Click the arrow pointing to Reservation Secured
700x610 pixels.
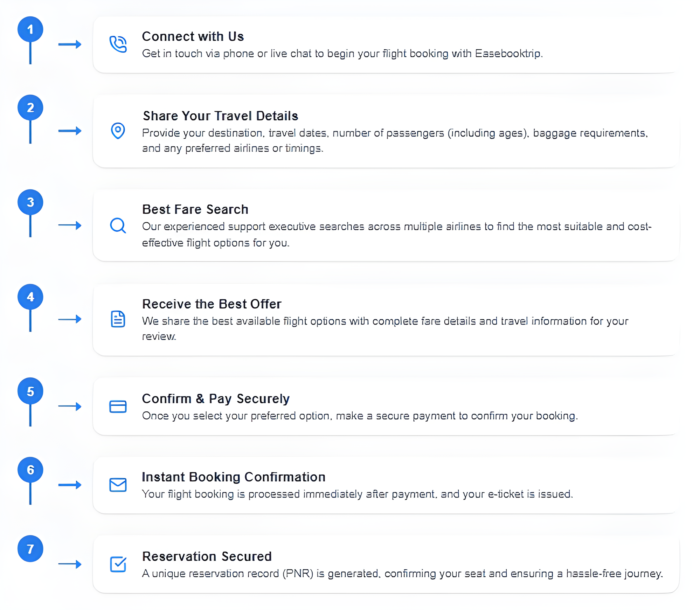(x=70, y=564)
